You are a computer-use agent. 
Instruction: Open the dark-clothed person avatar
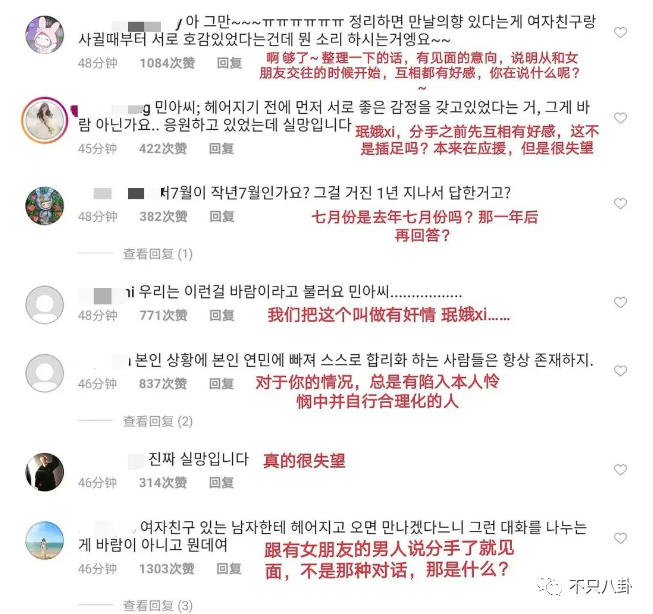click(45, 472)
